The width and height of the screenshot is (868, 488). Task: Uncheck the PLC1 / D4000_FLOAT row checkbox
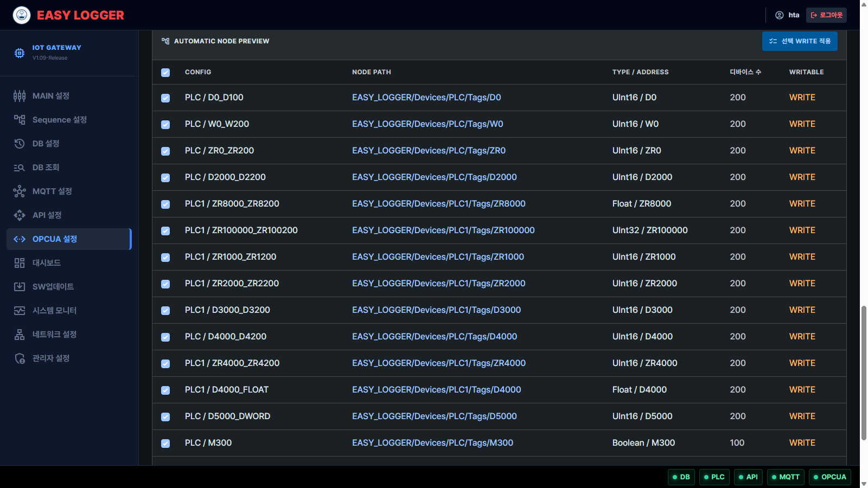pyautogui.click(x=165, y=390)
